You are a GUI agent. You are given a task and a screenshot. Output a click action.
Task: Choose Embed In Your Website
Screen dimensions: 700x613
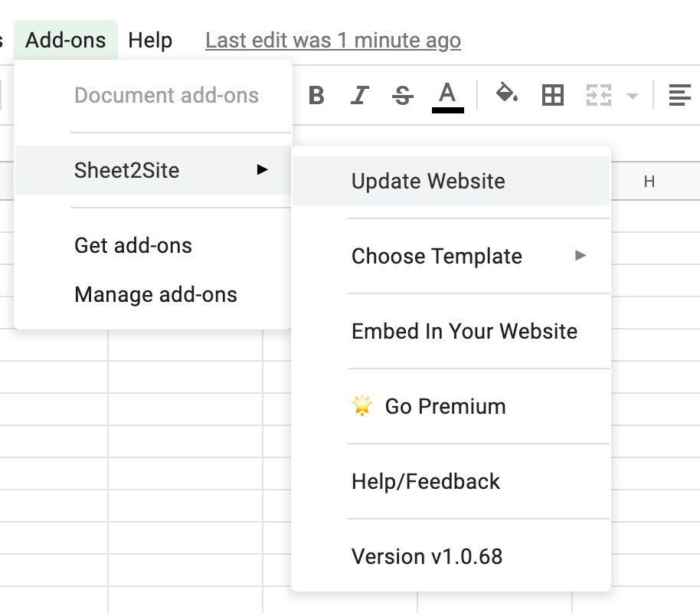(x=464, y=331)
